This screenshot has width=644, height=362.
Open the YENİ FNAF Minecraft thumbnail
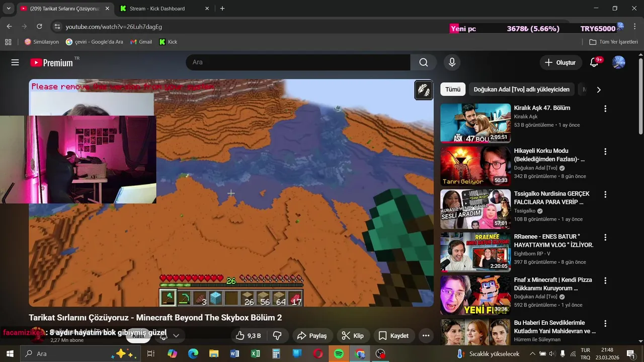click(475, 295)
